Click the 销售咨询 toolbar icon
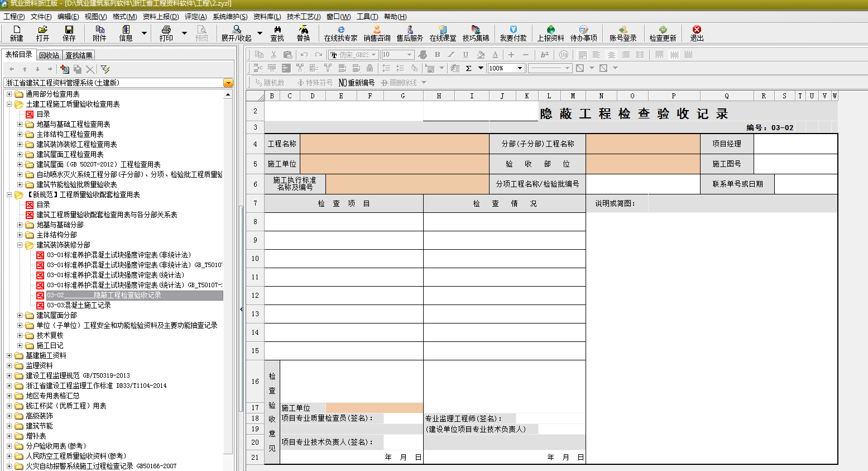Screen dimensions: 868x471 tap(377, 33)
